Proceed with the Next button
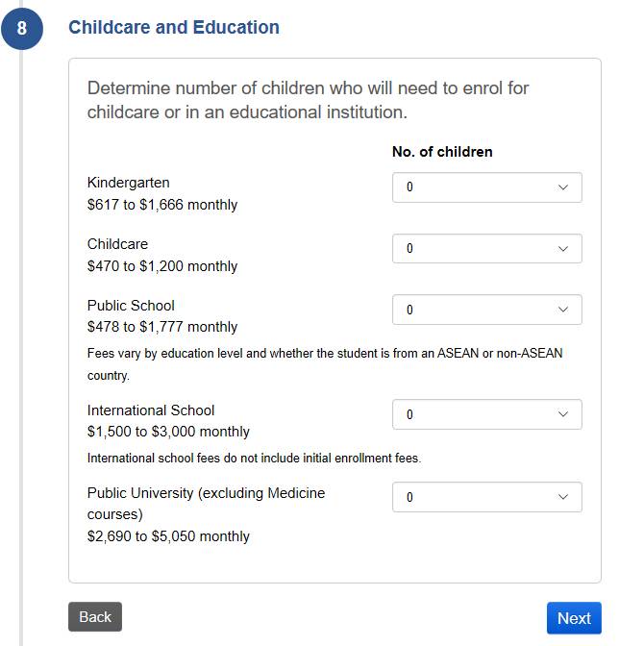 coord(574,618)
